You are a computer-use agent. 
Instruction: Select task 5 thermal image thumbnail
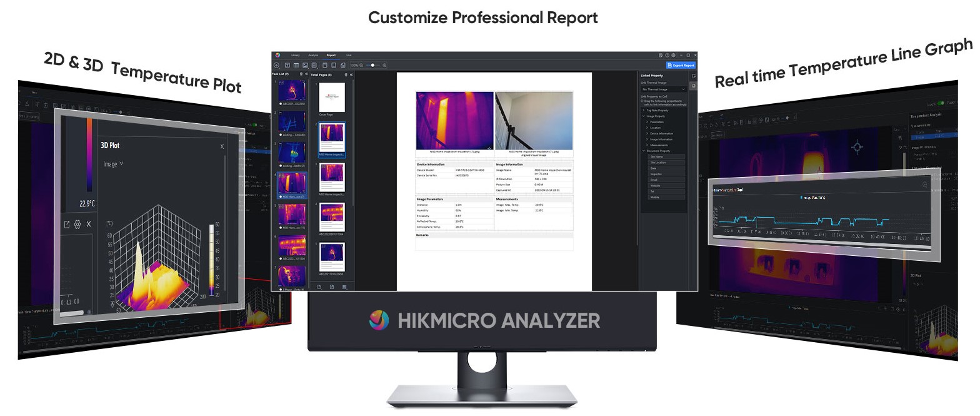(292, 214)
